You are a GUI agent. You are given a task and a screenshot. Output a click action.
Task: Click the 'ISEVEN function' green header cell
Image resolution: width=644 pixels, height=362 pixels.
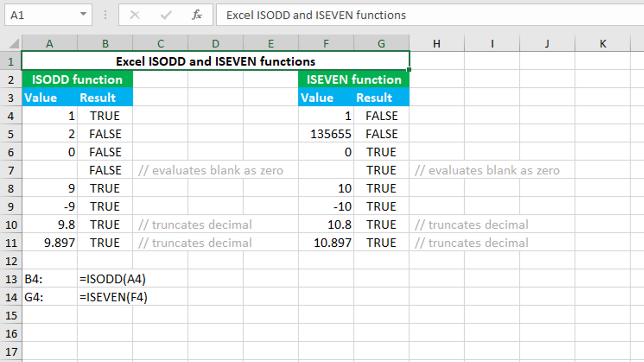354,80
